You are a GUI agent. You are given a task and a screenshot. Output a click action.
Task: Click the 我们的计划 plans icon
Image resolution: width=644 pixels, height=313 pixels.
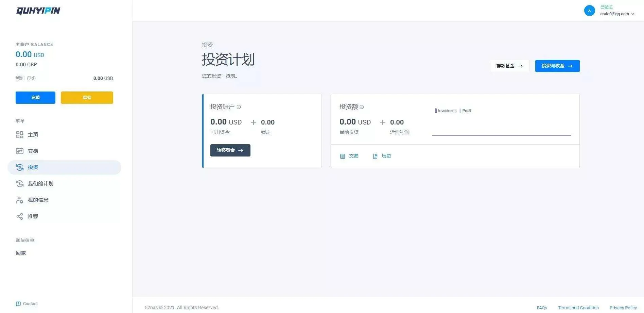[x=20, y=184]
